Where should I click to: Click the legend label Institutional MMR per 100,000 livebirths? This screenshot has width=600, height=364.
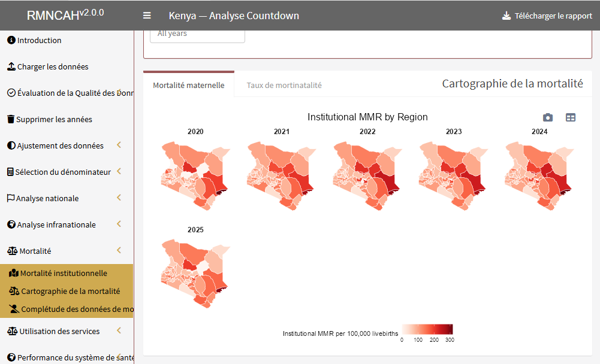(340, 333)
